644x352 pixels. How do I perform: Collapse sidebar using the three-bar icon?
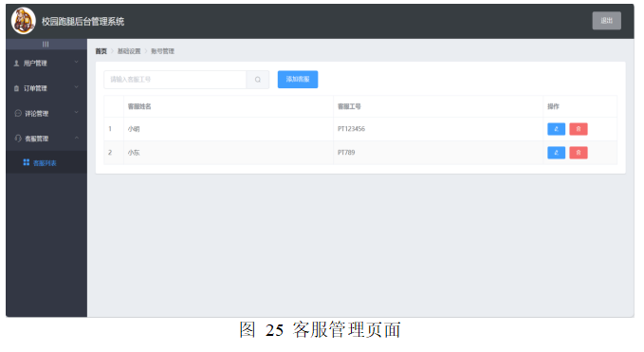coord(46,44)
